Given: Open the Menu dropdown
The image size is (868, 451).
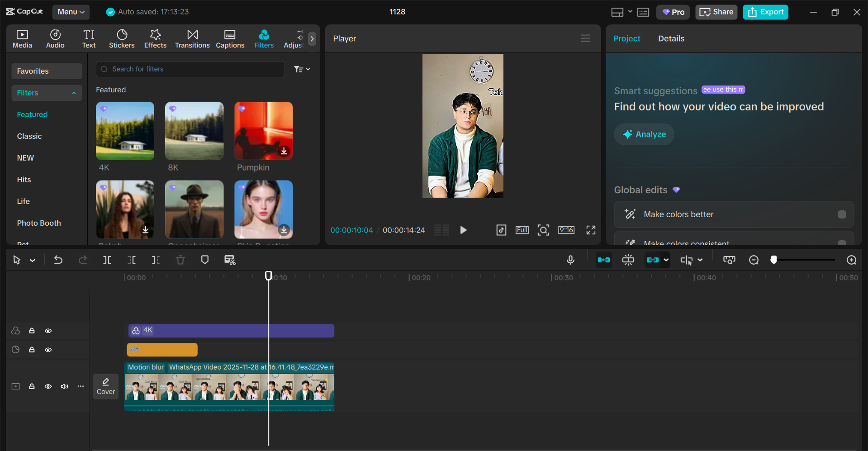Looking at the screenshot, I should pyautogui.click(x=71, y=12).
